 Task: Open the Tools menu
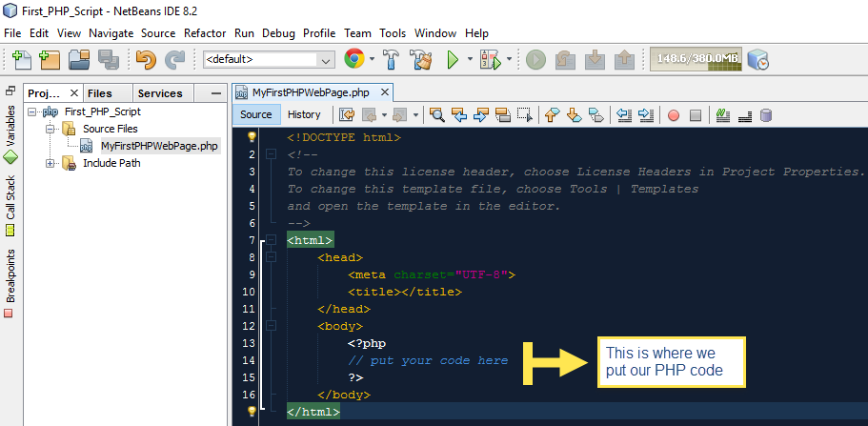[393, 33]
